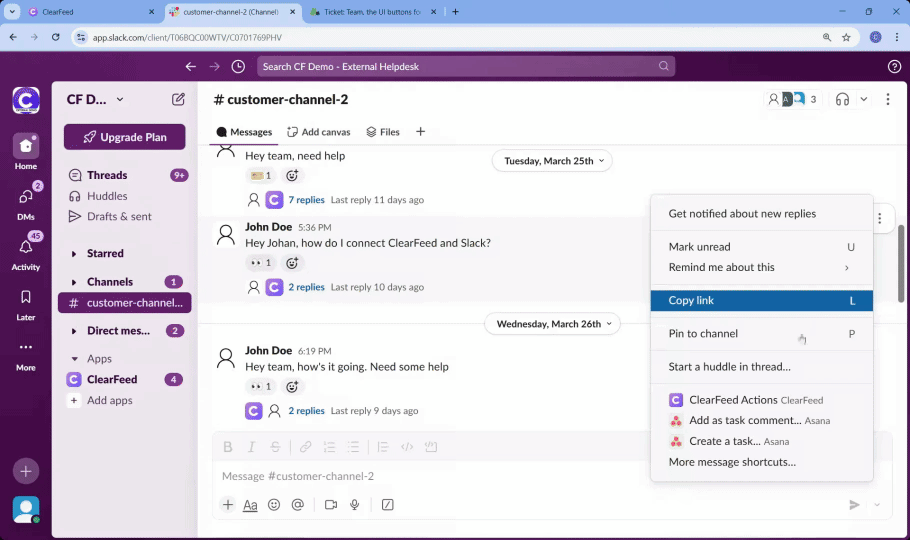Select Copy link from context menu

pyautogui.click(x=761, y=301)
